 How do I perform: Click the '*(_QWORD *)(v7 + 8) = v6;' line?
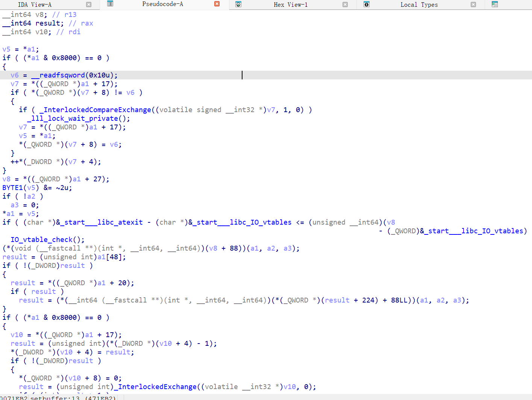tap(70, 144)
